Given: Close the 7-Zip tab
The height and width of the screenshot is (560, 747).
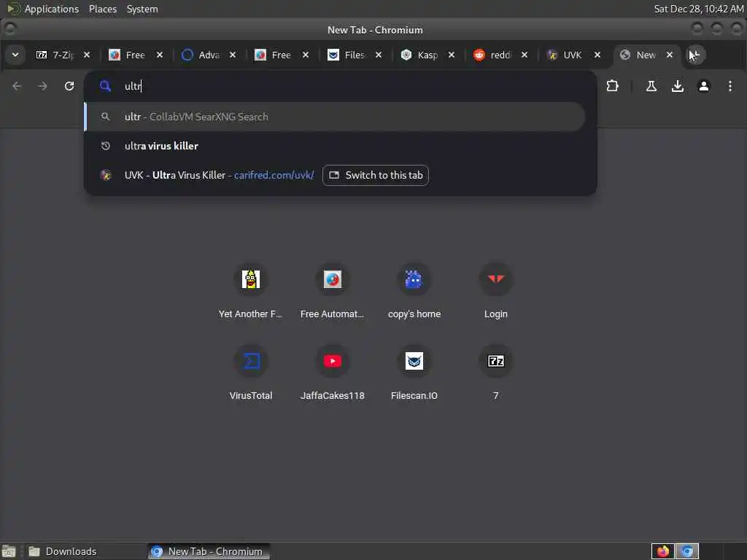Looking at the screenshot, I should [x=87, y=55].
